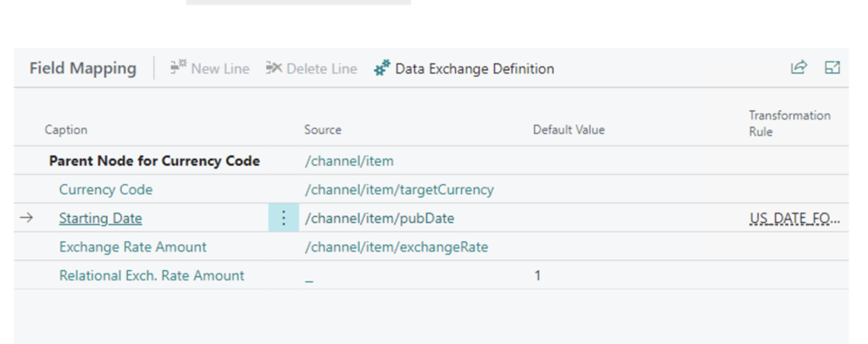Open the three-dot menu for Starting Date

coord(283,219)
